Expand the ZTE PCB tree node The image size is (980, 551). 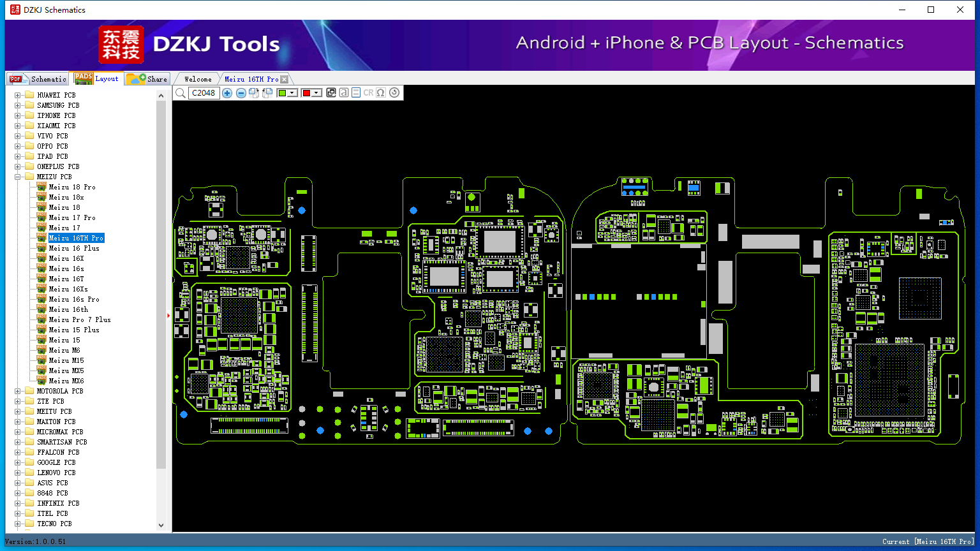(x=18, y=401)
